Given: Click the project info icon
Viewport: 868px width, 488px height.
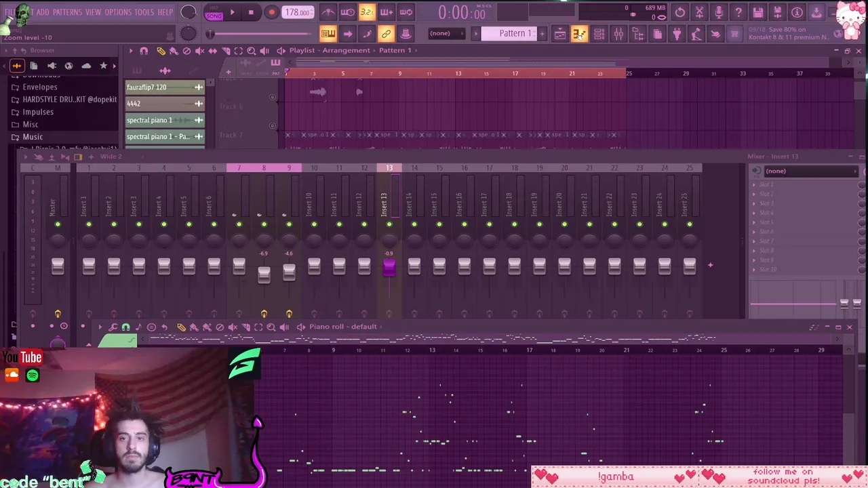Looking at the screenshot, I should pos(797,12).
